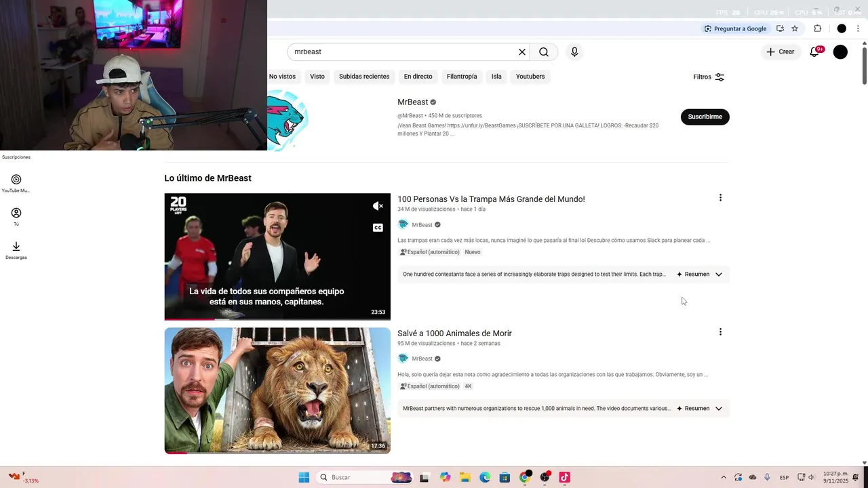Show hidden tray icons chevron

724,477
